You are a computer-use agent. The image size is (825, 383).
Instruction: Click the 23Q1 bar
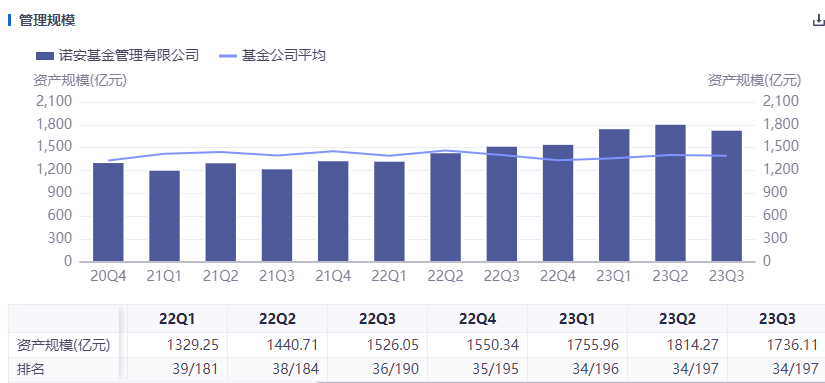point(614,195)
